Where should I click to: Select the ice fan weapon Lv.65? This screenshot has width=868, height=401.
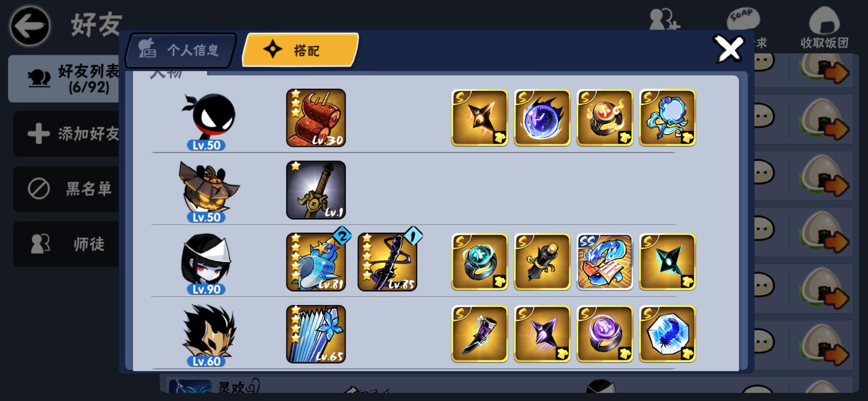(x=316, y=334)
